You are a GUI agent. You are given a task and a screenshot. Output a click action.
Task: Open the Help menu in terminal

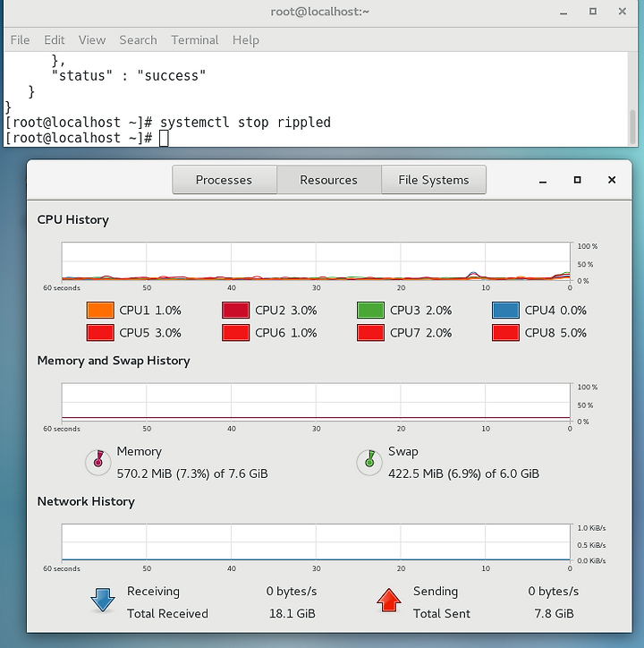click(245, 40)
